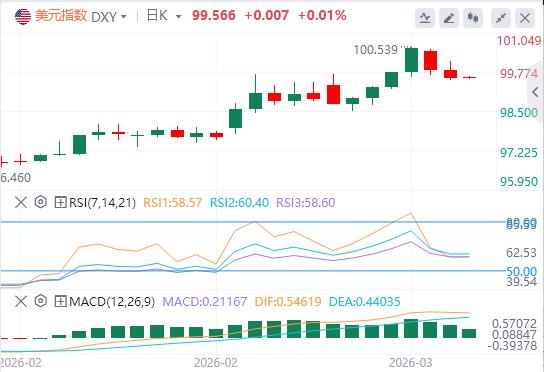This screenshot has width=544, height=372.
Task: Open MACD indicator settings gear
Action: coord(41,301)
